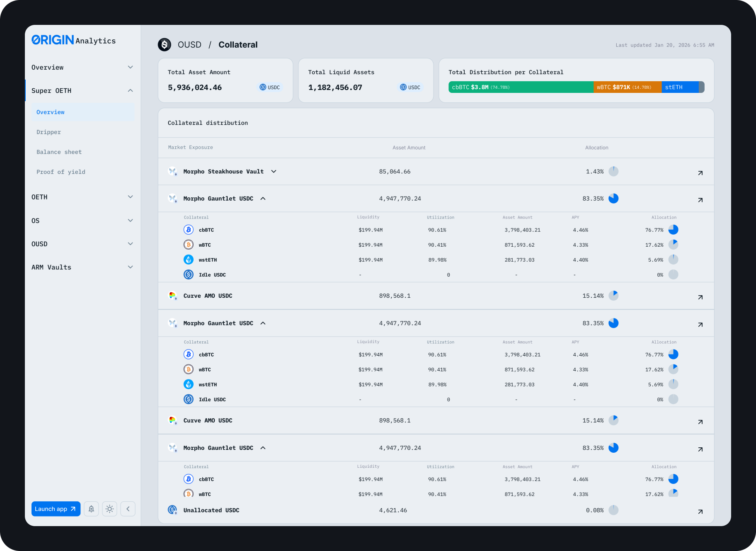
Task: Click the USDC badge in Total Liquid Assets
Action: pyautogui.click(x=410, y=87)
